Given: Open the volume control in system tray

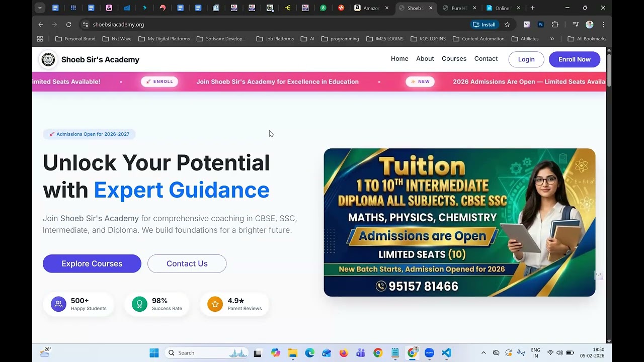Looking at the screenshot, I should click(x=559, y=353).
